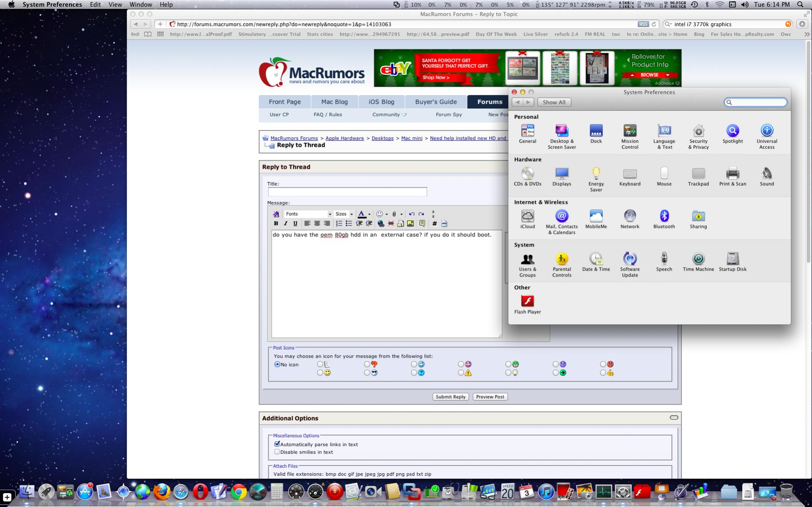Image resolution: width=812 pixels, height=507 pixels.
Task: Focus the System Preferences search field
Action: tap(756, 102)
